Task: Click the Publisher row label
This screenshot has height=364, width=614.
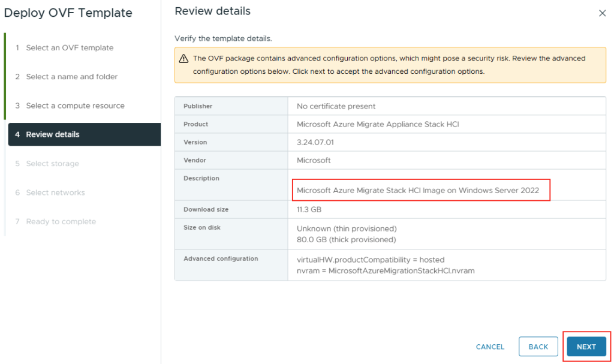Action: (198, 106)
